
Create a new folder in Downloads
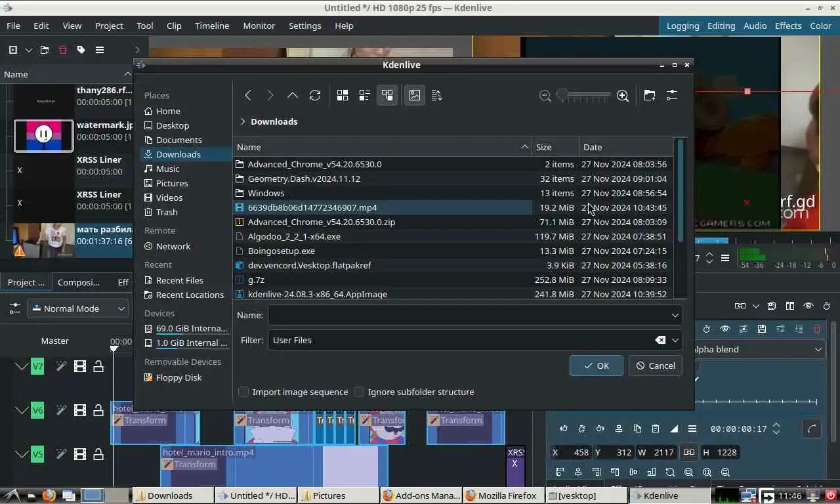[x=650, y=95]
